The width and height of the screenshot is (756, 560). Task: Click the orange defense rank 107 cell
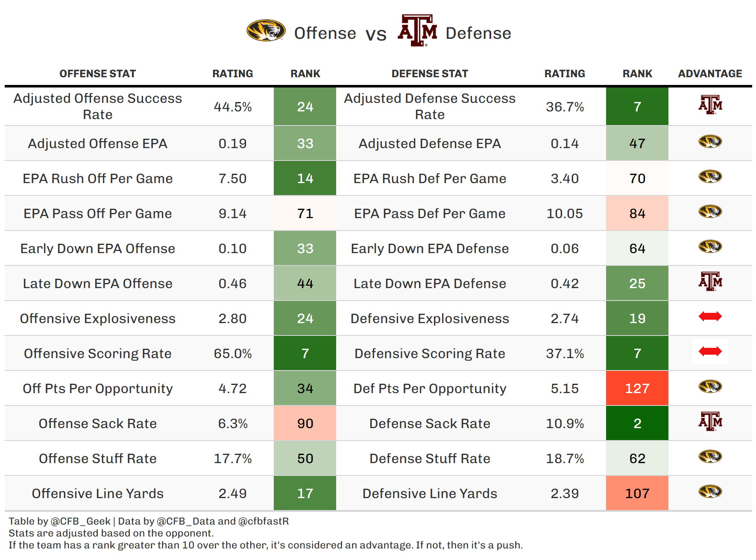pos(637,493)
